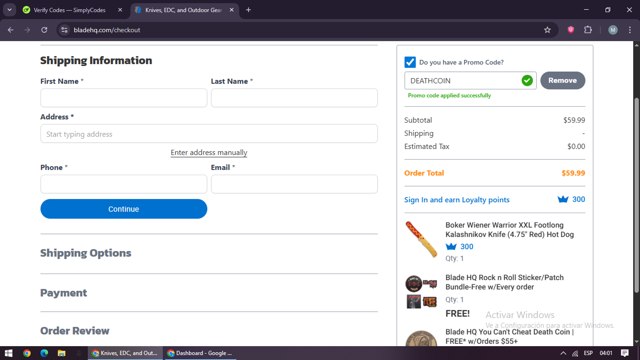Open a new browser tab
640x360 pixels.
(x=248, y=10)
